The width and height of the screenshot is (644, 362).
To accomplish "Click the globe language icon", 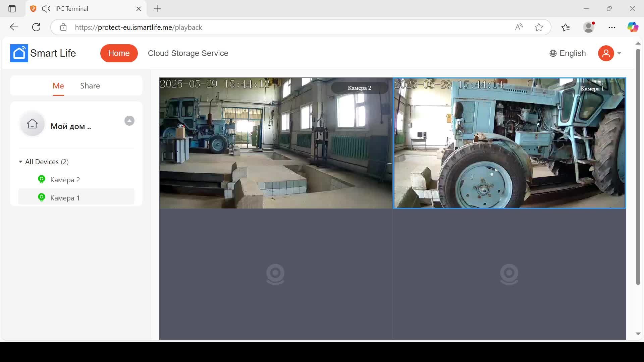I will [x=553, y=53].
